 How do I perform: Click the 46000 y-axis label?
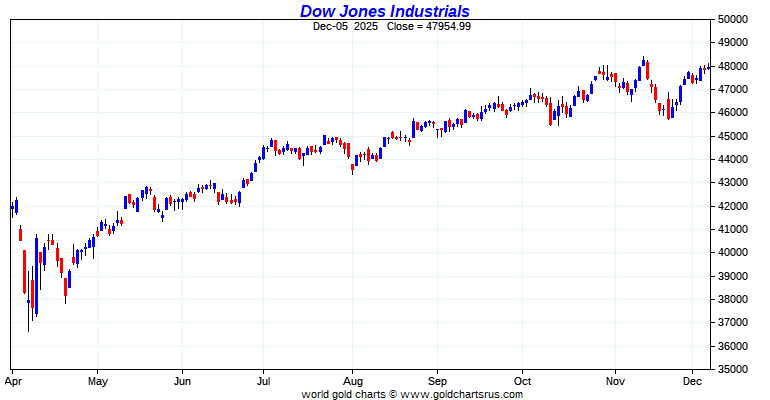click(x=733, y=112)
